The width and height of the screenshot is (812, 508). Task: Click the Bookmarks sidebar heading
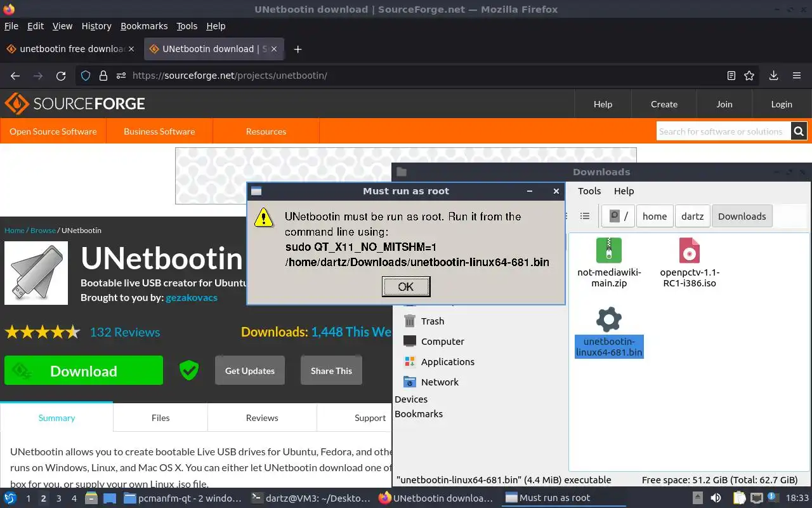[x=419, y=414]
